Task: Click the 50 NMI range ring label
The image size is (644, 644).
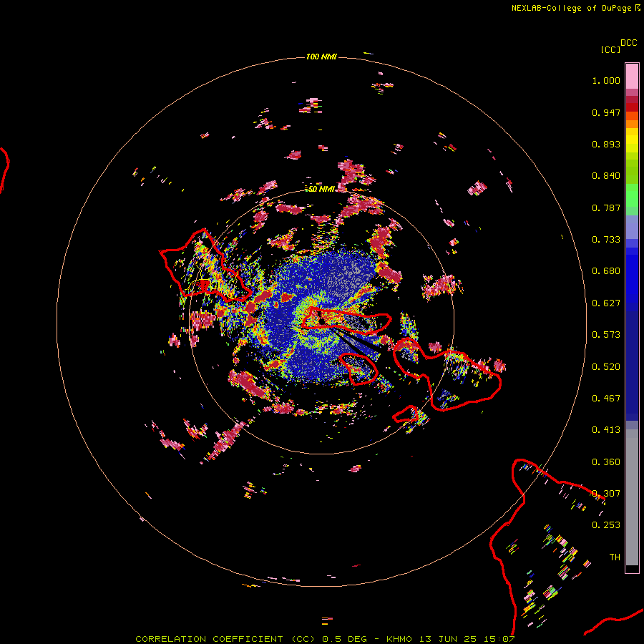Action: (321, 189)
